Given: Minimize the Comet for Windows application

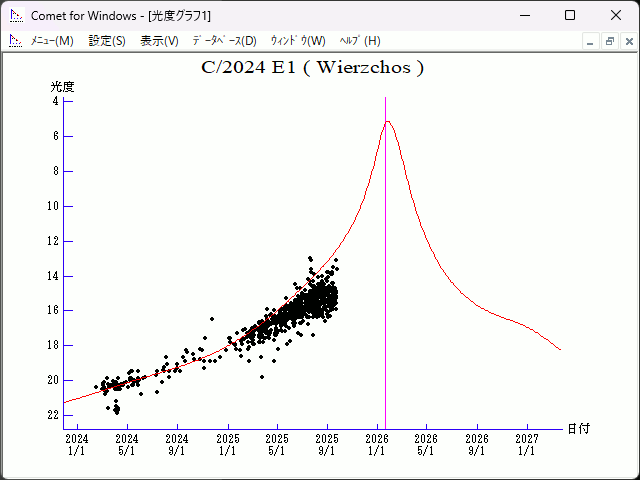Looking at the screenshot, I should pos(524,15).
